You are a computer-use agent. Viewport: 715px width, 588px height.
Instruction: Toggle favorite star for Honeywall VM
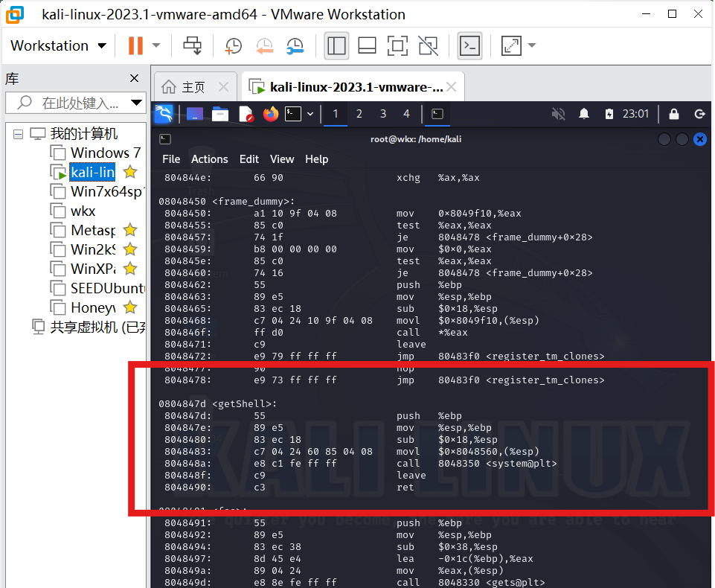pyautogui.click(x=130, y=307)
